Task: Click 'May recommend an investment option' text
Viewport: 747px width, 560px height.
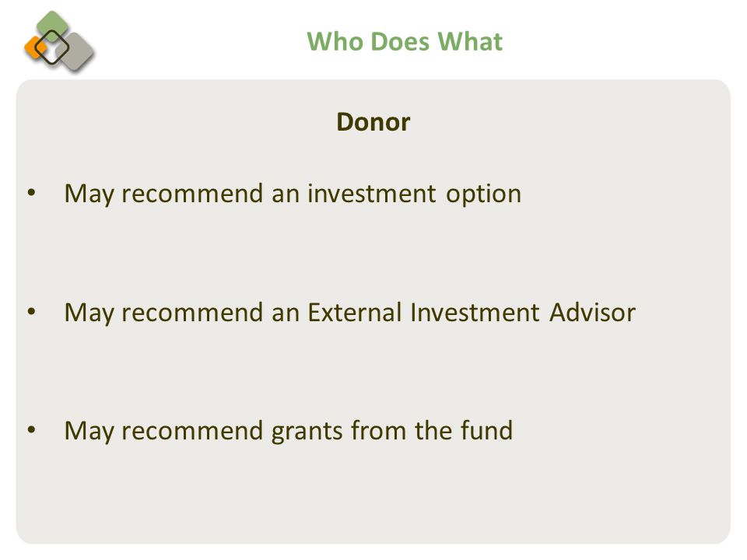Action: click(x=293, y=194)
